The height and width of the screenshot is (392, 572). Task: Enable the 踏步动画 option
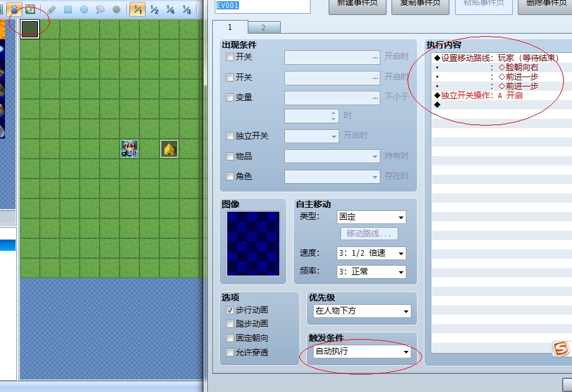(x=230, y=324)
